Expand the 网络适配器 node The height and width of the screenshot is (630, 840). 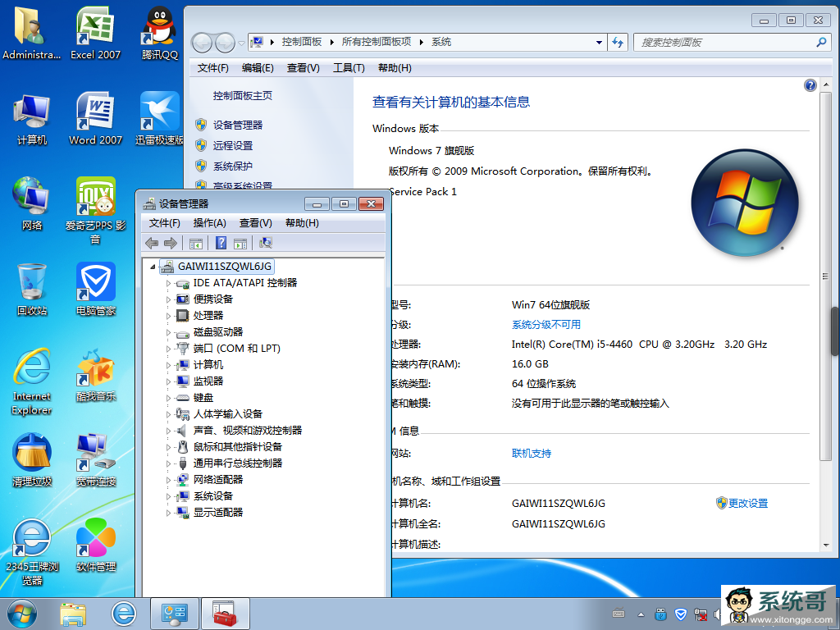(x=168, y=480)
